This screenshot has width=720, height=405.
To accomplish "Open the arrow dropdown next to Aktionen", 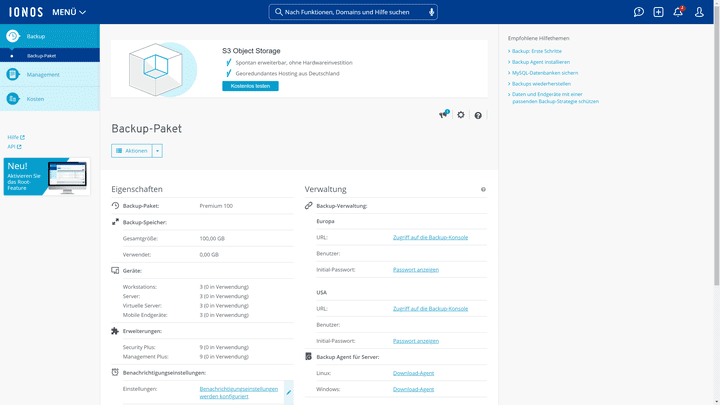I will 158,151.
